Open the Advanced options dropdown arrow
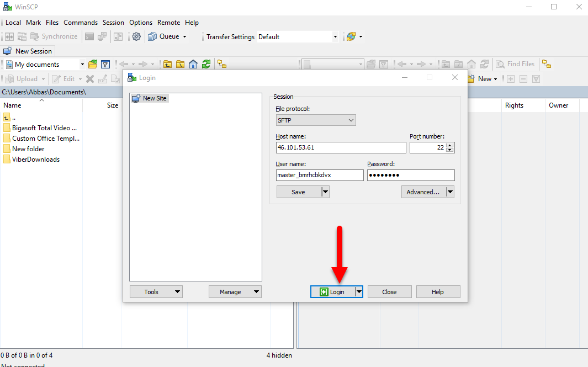Viewport: 588px width, 367px height. (x=449, y=192)
